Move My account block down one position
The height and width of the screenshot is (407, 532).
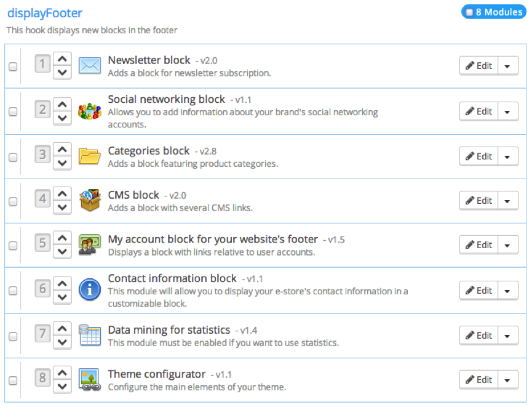62,251
